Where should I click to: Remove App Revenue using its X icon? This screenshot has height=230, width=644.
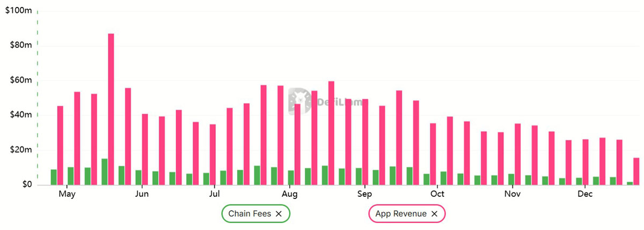coord(434,214)
